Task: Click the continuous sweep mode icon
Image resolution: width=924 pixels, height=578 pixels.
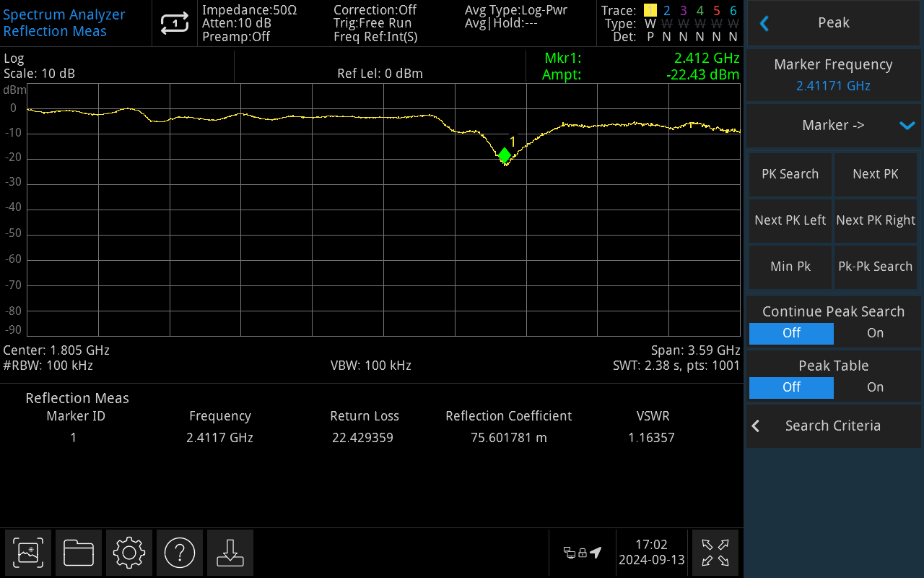Action: point(174,24)
